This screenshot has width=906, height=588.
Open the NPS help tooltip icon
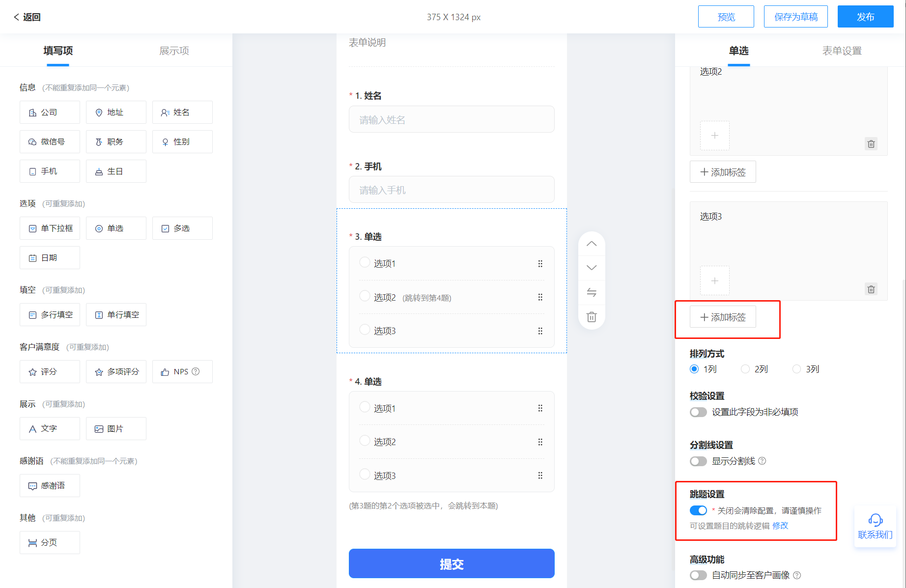(x=196, y=371)
